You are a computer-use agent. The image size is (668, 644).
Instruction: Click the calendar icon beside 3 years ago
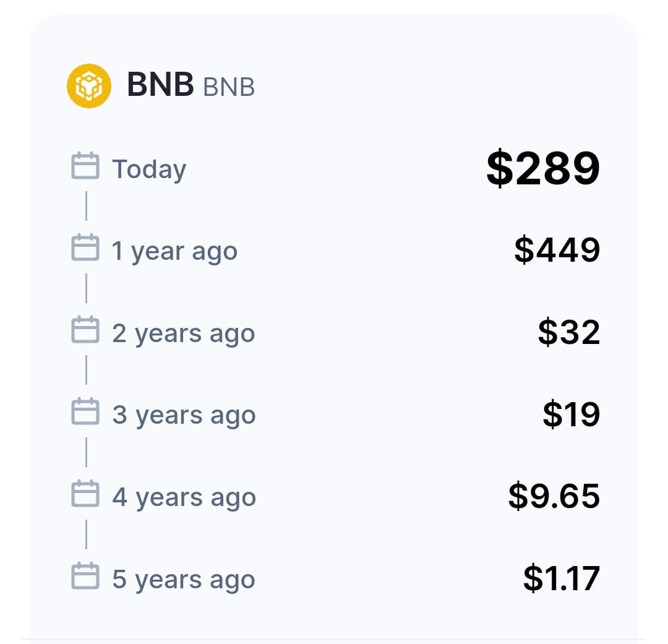(x=87, y=413)
